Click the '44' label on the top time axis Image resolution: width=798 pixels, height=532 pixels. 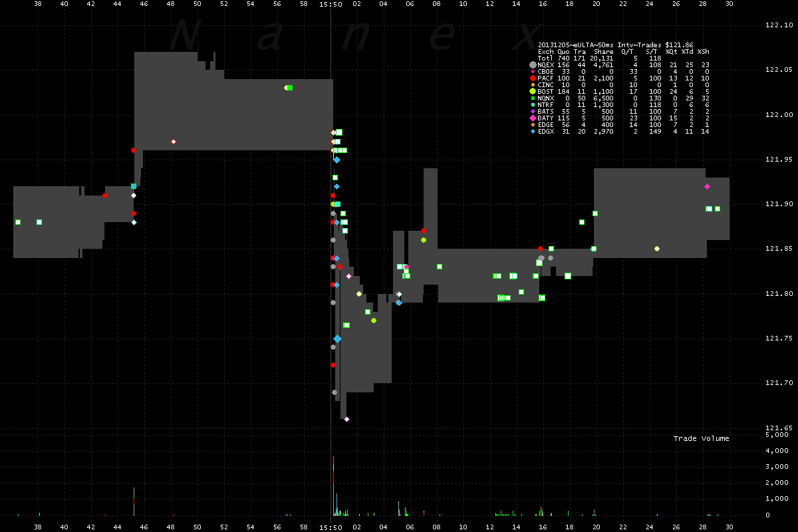tap(117, 4)
